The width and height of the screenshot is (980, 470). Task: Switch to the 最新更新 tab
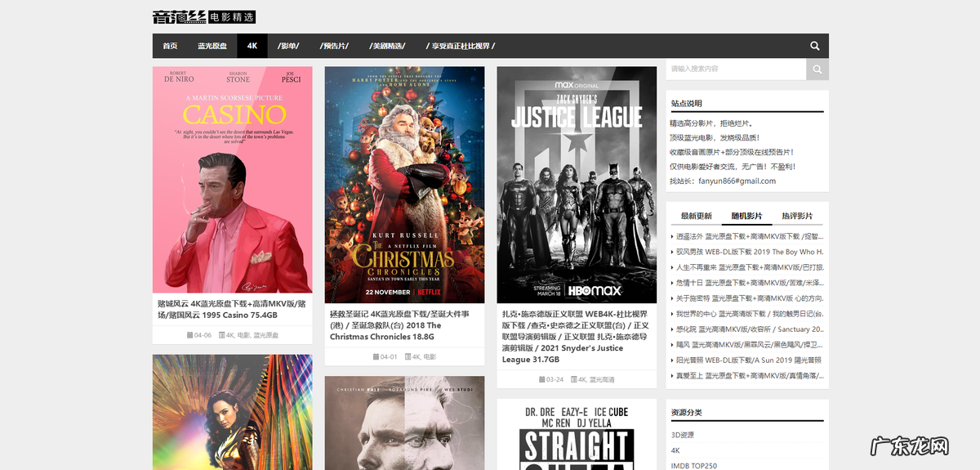(x=697, y=217)
